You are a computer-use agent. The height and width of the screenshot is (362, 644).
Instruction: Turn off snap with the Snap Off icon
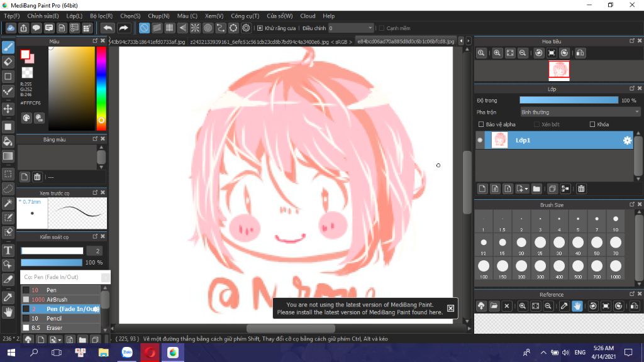coord(144,28)
